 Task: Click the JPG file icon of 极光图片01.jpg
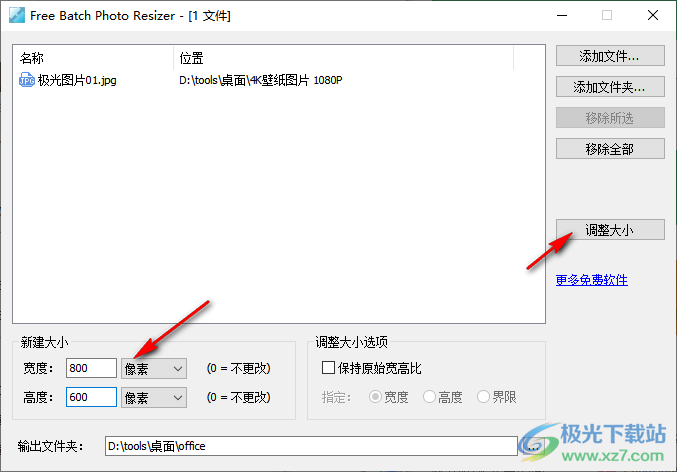(x=26, y=80)
